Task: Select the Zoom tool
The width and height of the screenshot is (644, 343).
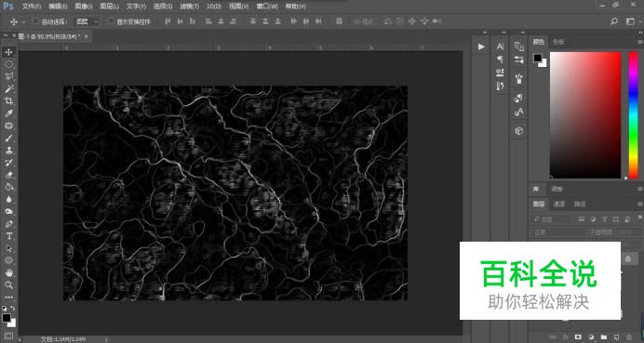Action: [9, 284]
